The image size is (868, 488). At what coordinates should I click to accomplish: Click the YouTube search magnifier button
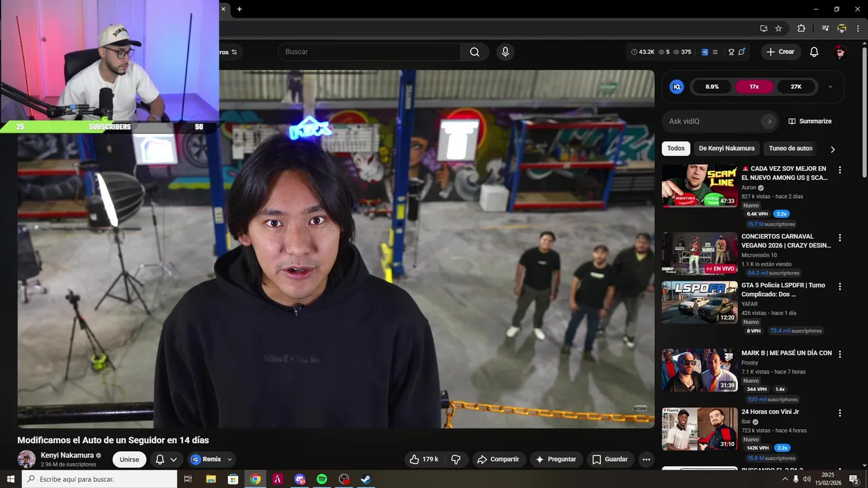click(475, 52)
